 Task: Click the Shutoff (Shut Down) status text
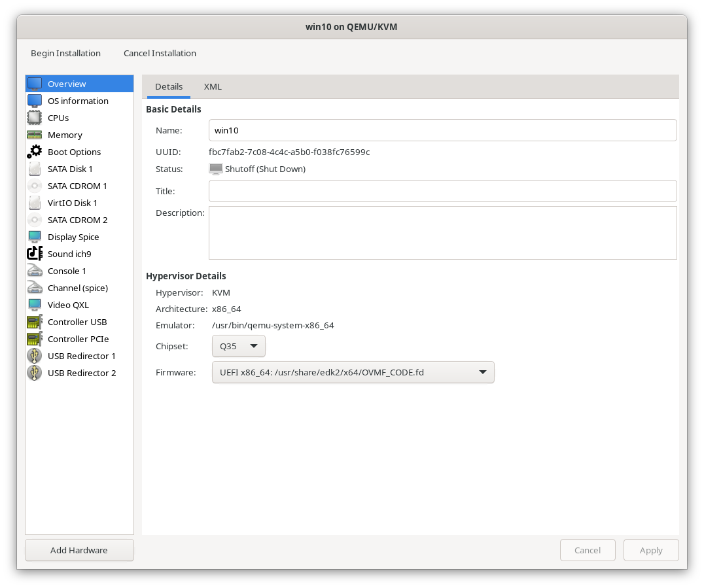(266, 169)
